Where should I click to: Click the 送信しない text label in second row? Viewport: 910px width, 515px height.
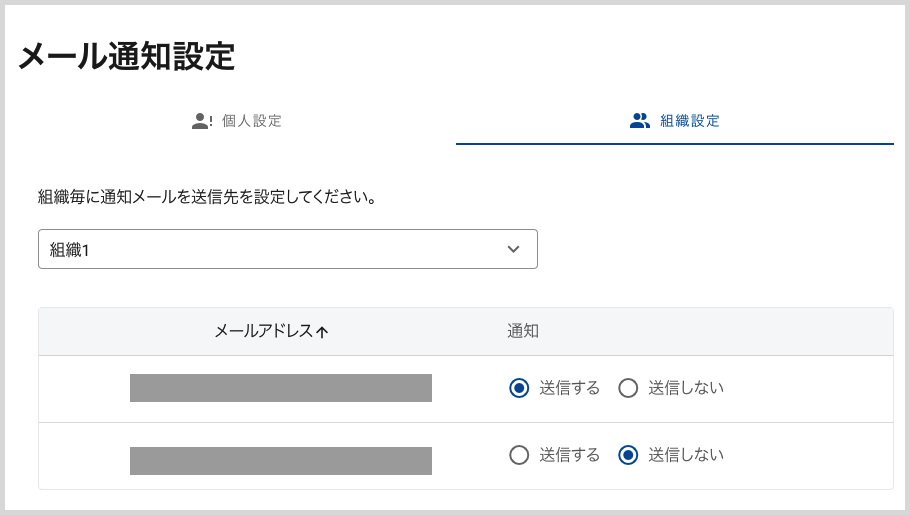685,455
